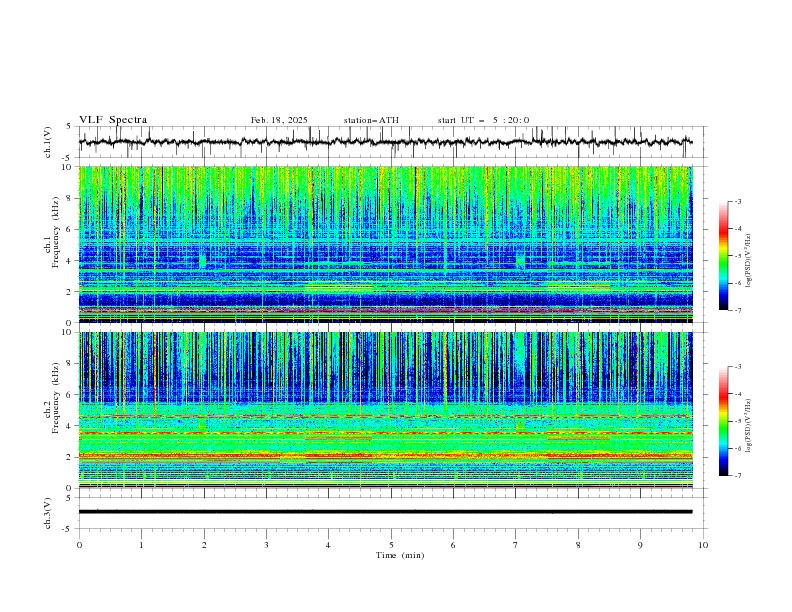Click the time axis tick label "4"
The width and height of the screenshot is (792, 612).
click(x=329, y=545)
